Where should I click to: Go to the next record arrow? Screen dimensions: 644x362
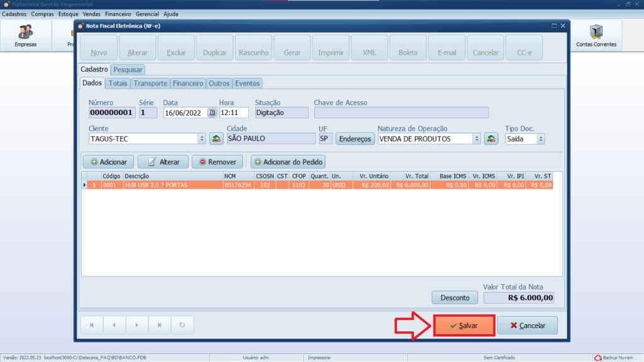(x=136, y=325)
